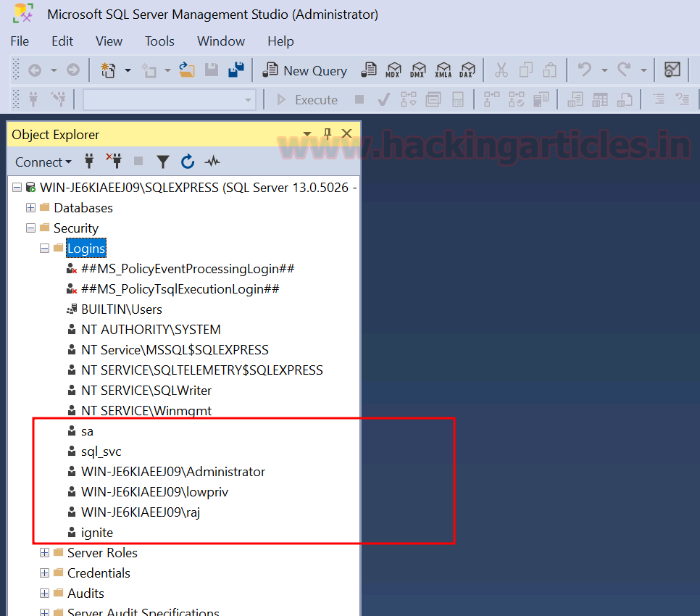
Task: Click the Navigate Backward arrow icon
Action: (x=35, y=70)
